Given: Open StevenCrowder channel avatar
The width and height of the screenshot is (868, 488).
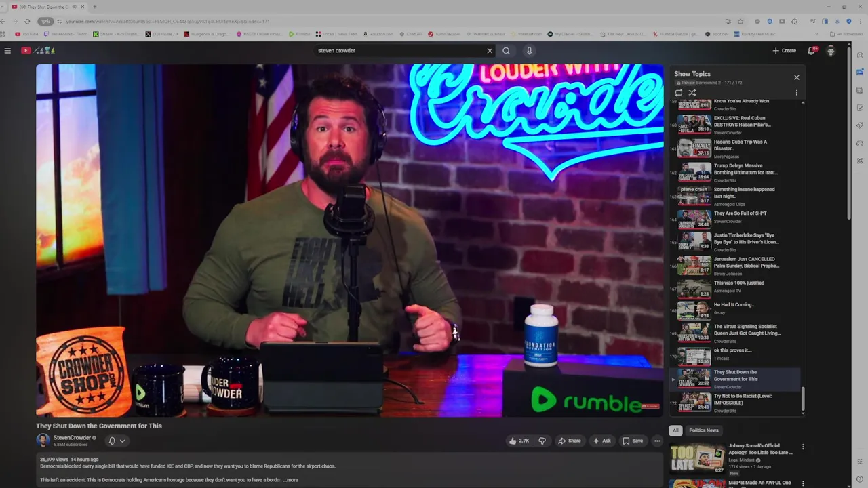Looking at the screenshot, I should click(43, 441).
